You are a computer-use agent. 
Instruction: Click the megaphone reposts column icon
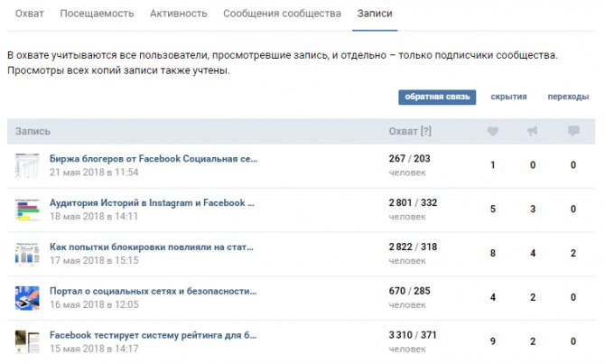(x=533, y=131)
